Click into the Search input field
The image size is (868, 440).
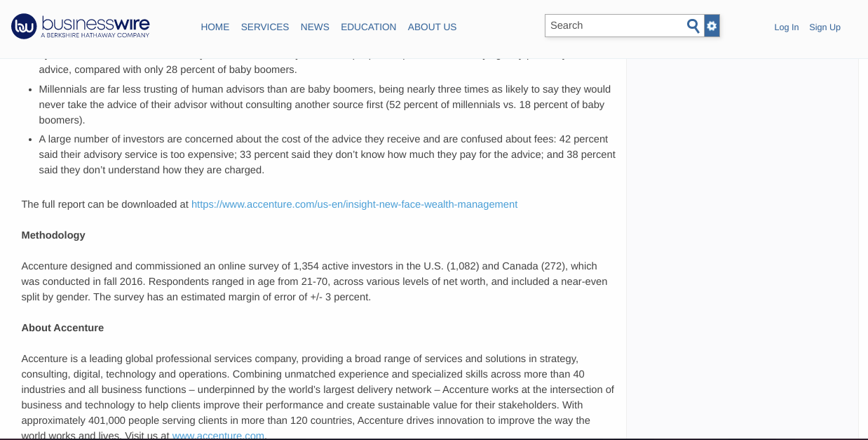point(615,26)
